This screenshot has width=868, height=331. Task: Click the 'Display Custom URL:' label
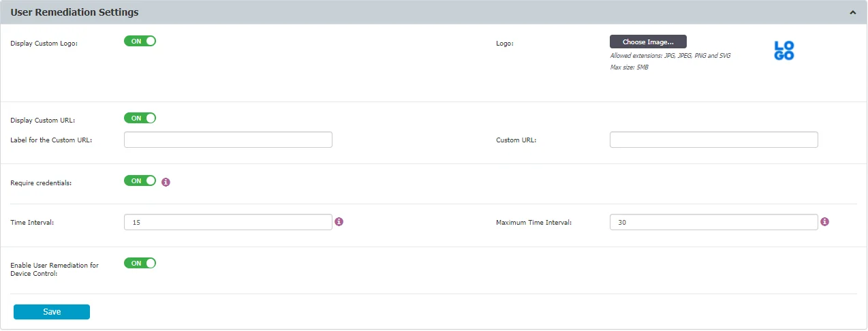[43, 121]
